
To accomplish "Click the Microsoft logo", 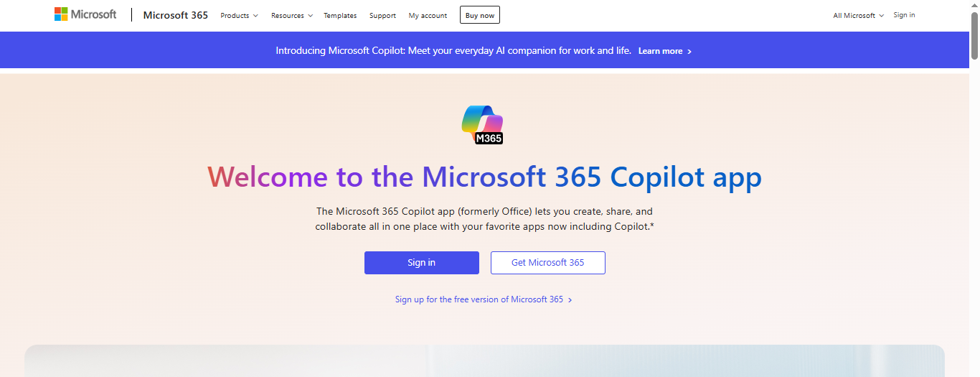I will tap(85, 14).
